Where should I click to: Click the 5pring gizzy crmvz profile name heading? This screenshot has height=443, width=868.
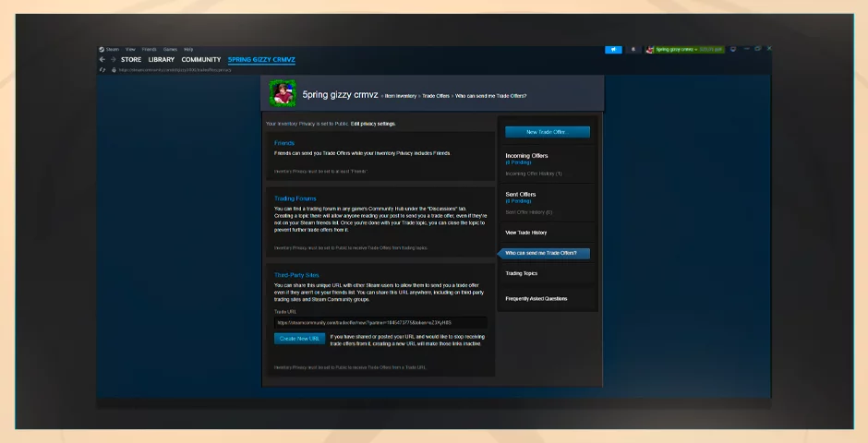(x=340, y=94)
